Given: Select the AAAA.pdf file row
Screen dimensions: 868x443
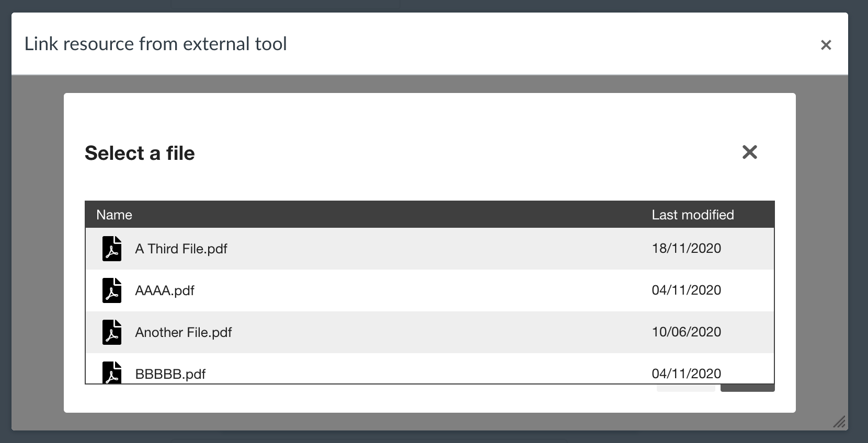Looking at the screenshot, I should point(366,290).
